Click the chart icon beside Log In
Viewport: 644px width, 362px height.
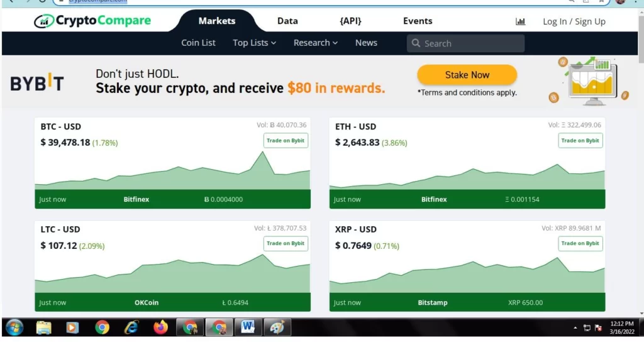click(520, 21)
